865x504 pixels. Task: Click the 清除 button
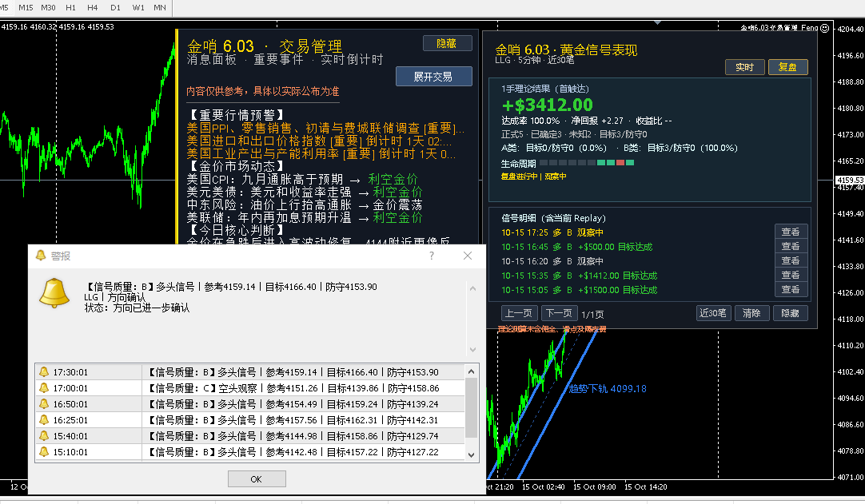click(752, 313)
